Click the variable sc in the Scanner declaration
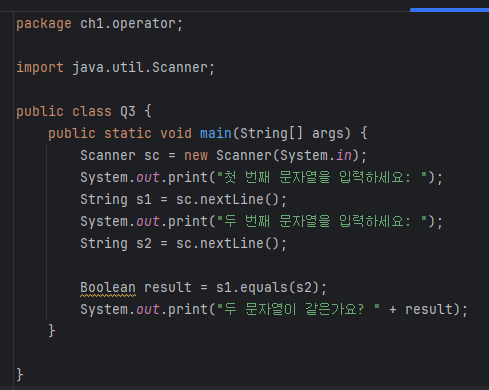This screenshot has width=489, height=390. click(x=152, y=155)
